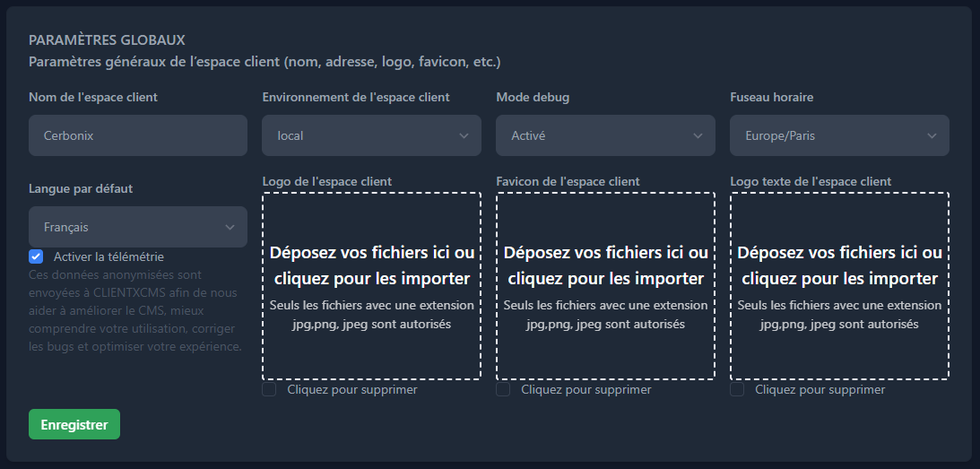Click the chevron arrow in Fuseau horaire field
Screen dimensions: 980x469
click(x=932, y=135)
